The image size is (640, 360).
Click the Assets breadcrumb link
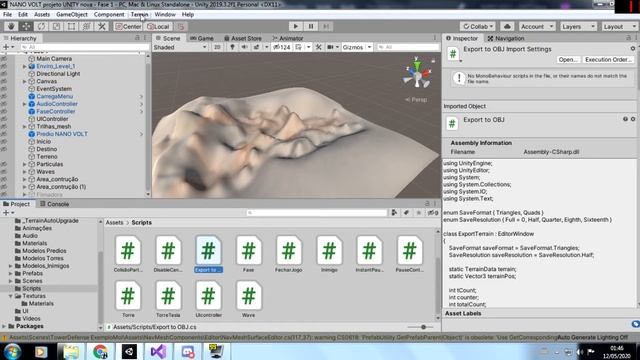pyautogui.click(x=114, y=222)
